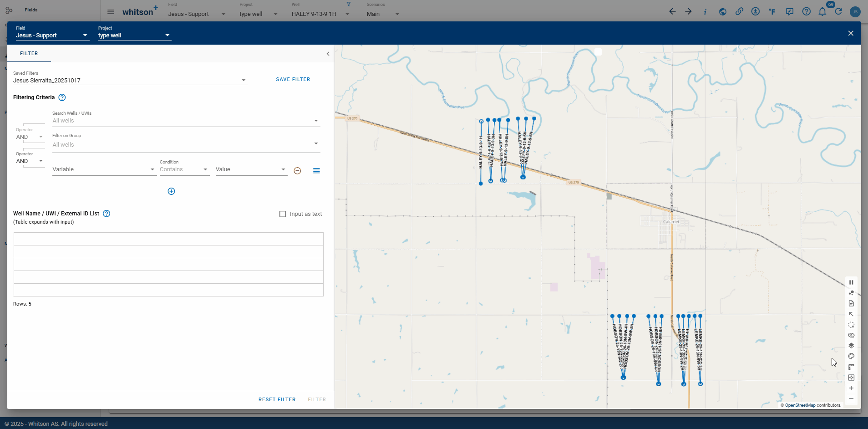Screen dimensions: 868x429
Task: Zoom in on the map
Action: click(x=851, y=388)
